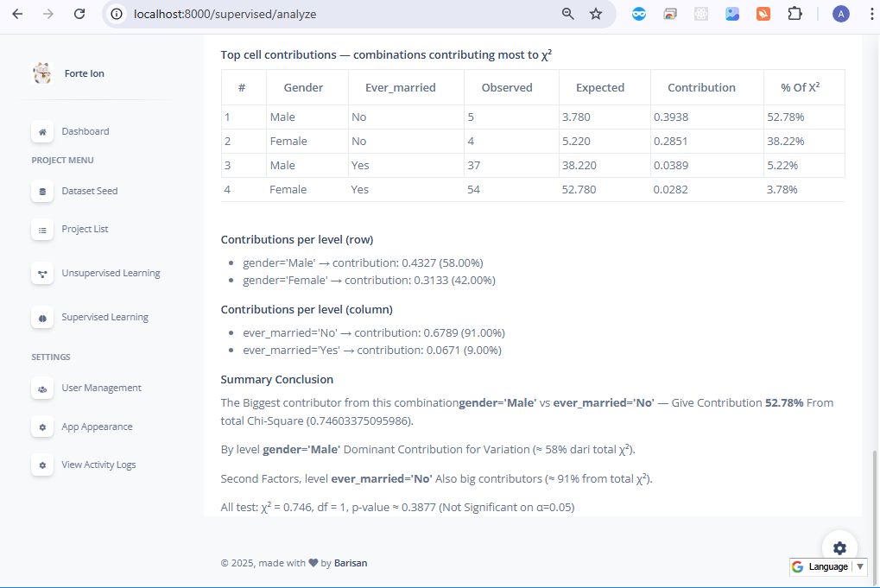The image size is (880, 588).
Task: Click the browser forward arrow
Action: [48, 14]
